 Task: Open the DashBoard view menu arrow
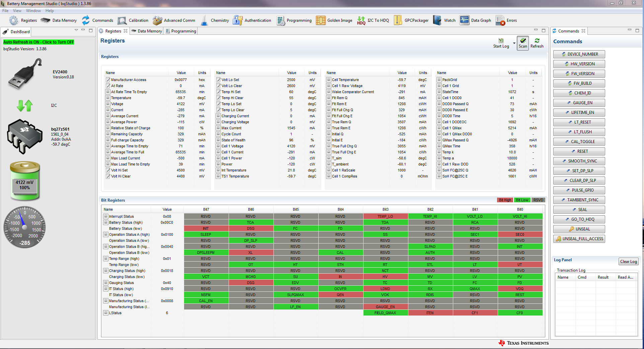76,30
